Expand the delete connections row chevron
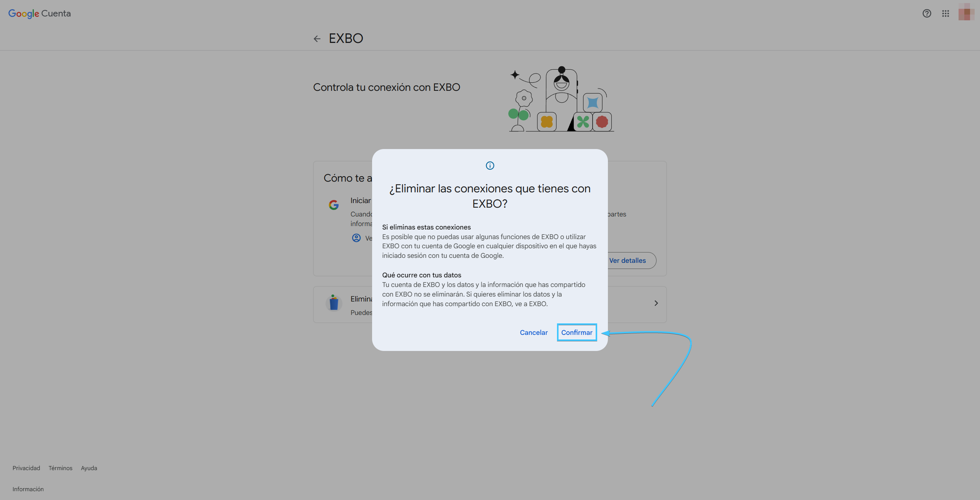The image size is (980, 500). click(656, 303)
